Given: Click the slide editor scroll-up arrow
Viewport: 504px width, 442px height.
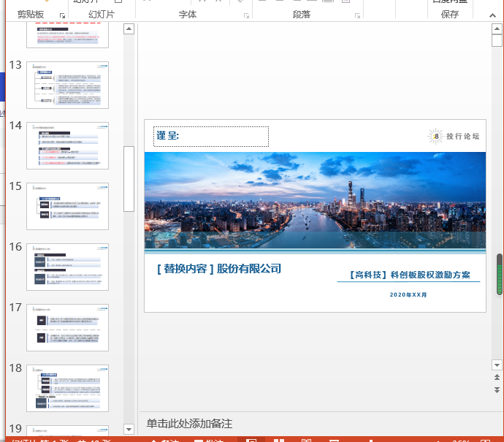Looking at the screenshot, I should point(497,29).
